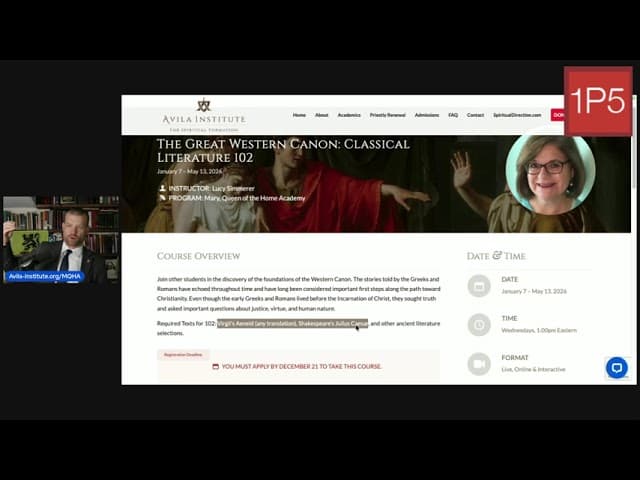Click the instructor person icon
This screenshot has height=480, width=640.
tap(162, 188)
